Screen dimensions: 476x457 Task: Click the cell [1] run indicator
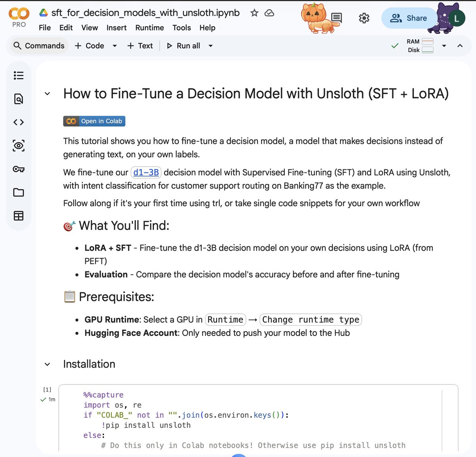[47, 390]
